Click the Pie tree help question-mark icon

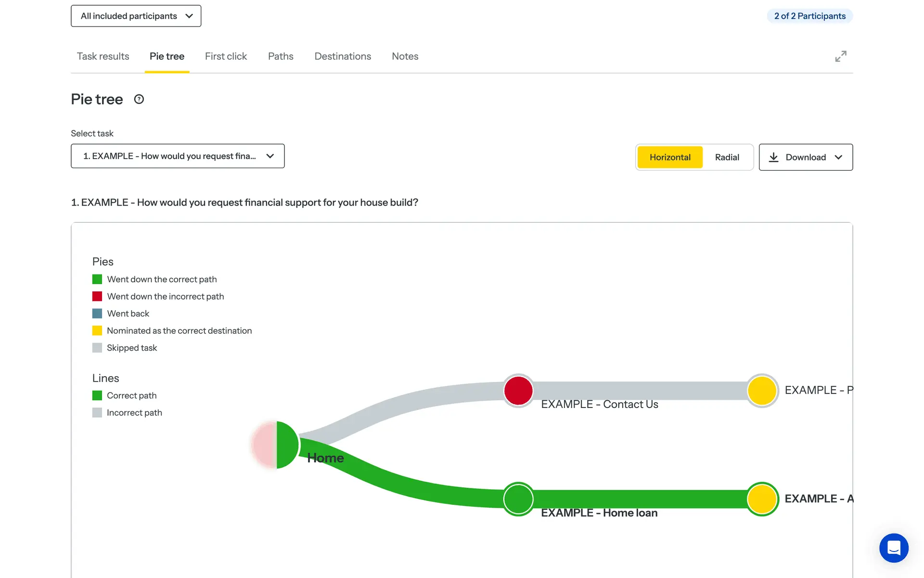[139, 99]
